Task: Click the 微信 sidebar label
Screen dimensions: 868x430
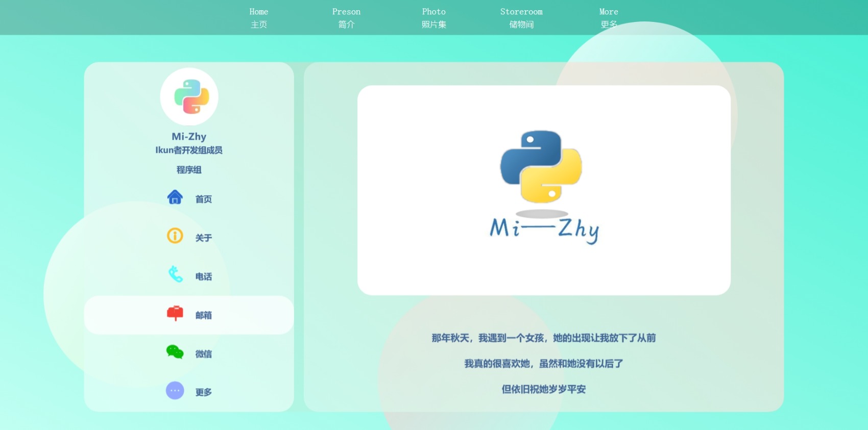Action: [204, 354]
